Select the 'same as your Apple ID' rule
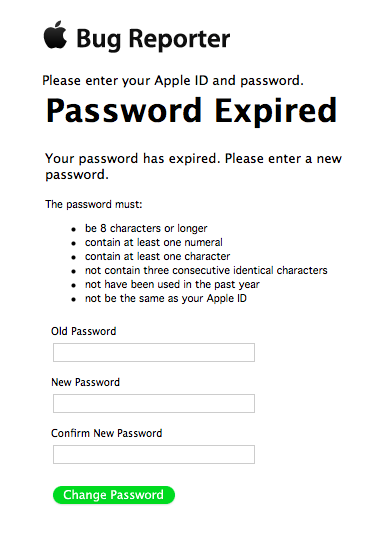This screenshot has height=538, width=391. (166, 299)
